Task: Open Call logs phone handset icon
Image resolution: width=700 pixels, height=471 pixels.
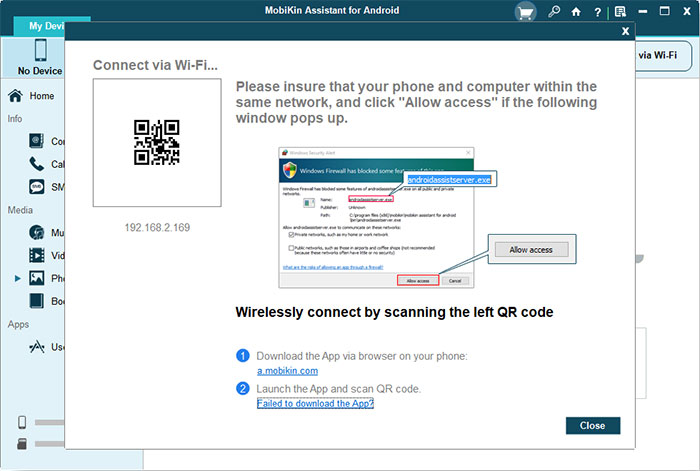Action: (37, 164)
